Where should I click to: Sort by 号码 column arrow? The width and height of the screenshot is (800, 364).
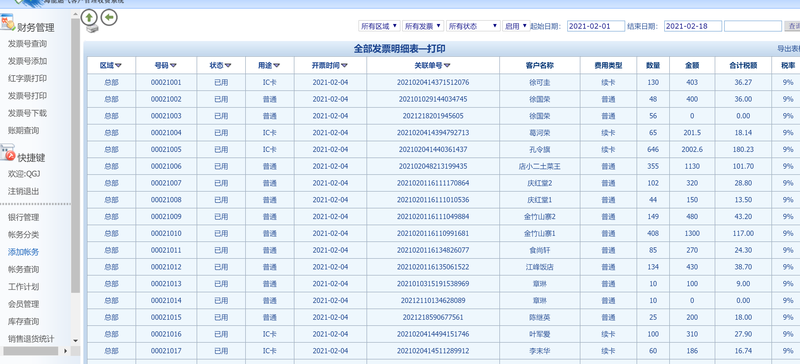[173, 65]
